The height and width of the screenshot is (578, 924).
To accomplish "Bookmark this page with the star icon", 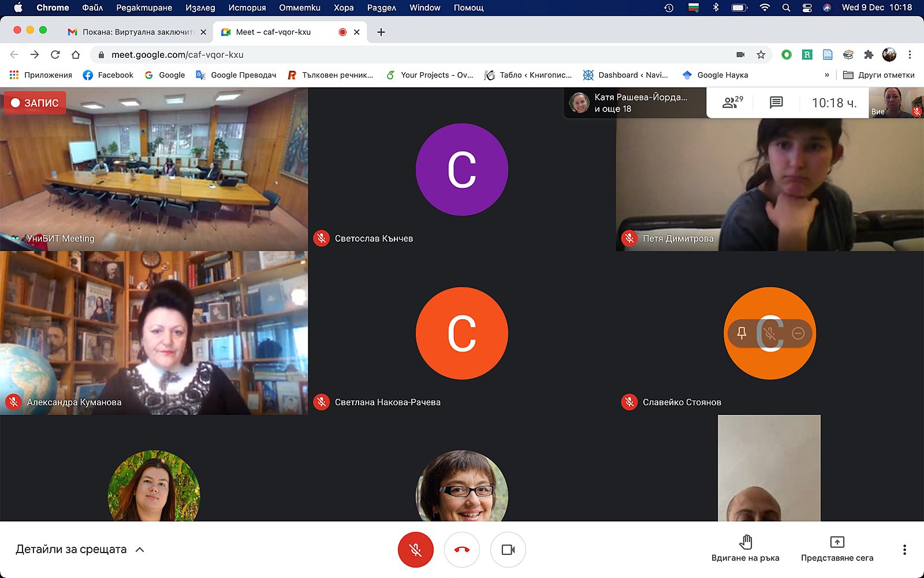I will click(x=761, y=55).
